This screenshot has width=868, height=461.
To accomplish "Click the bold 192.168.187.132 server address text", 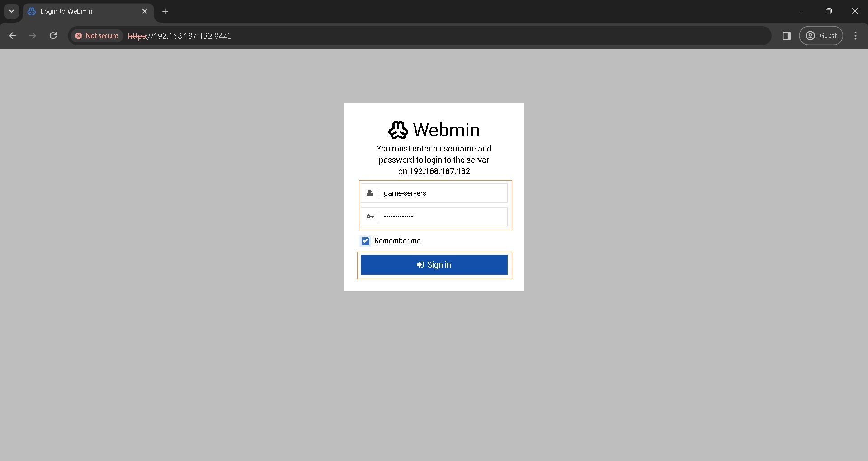I will (439, 171).
